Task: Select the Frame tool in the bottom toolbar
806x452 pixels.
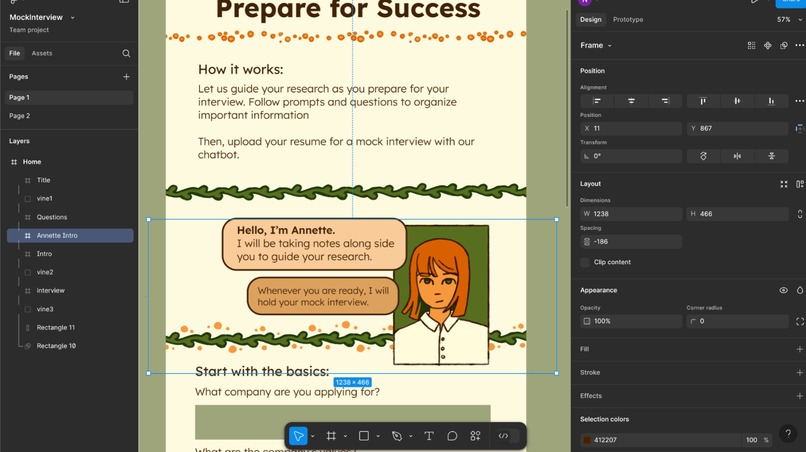Action: click(x=331, y=436)
